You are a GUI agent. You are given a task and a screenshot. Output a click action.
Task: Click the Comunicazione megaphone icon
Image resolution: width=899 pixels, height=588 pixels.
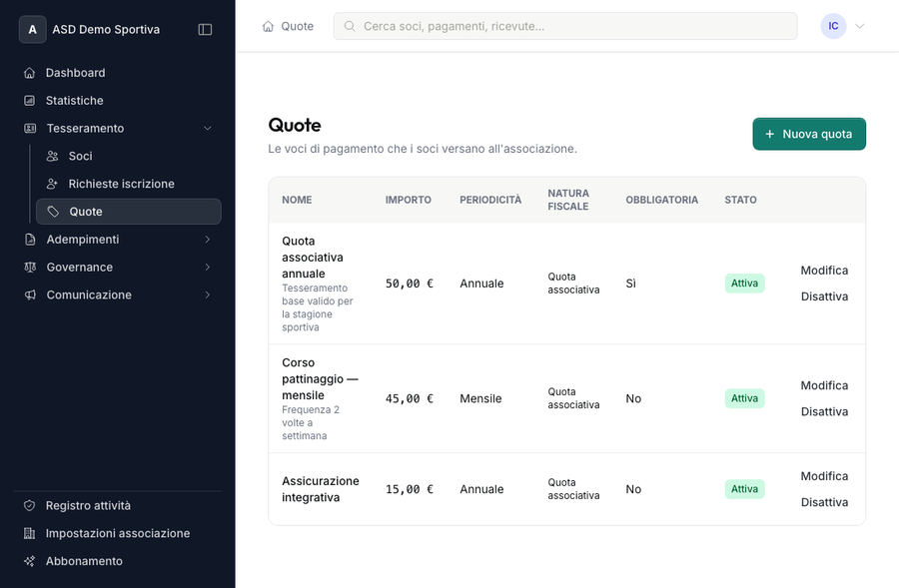click(x=30, y=294)
